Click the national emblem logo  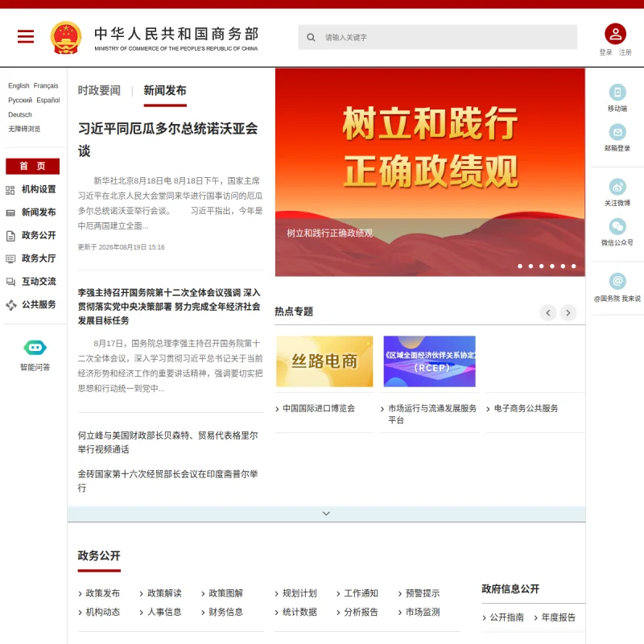tap(66, 37)
